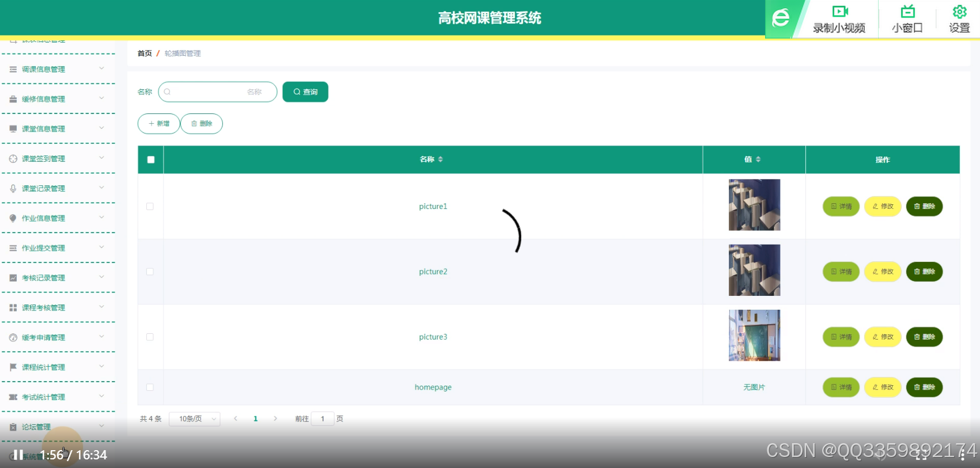Click chart icon of 考核记录管理

[13, 278]
